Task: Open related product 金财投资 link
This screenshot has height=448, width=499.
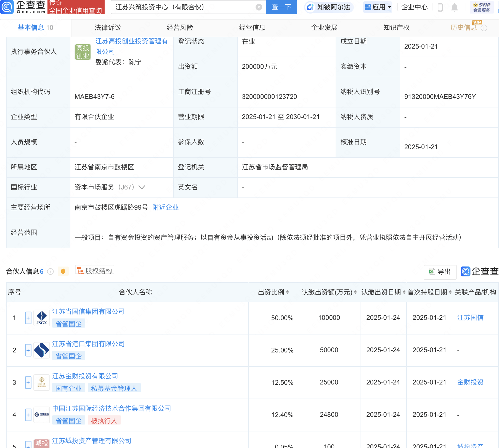Action: [470, 382]
